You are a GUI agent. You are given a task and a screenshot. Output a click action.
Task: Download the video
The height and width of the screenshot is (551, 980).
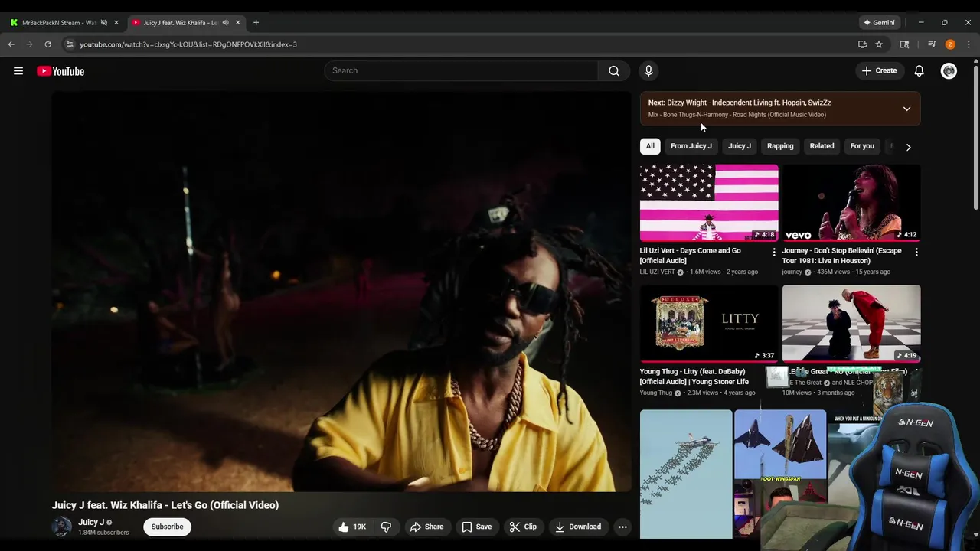[578, 527]
